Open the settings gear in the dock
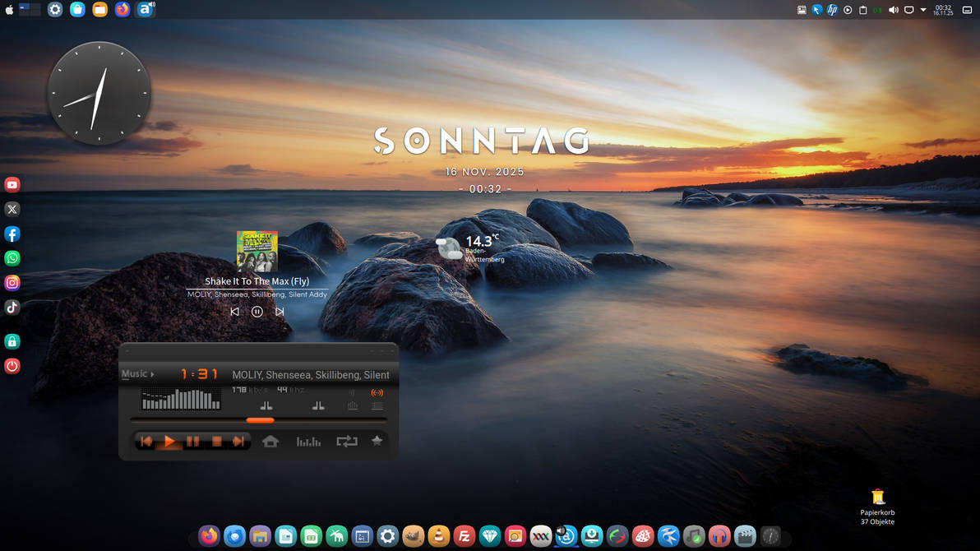This screenshot has height=551, width=980. (x=387, y=535)
